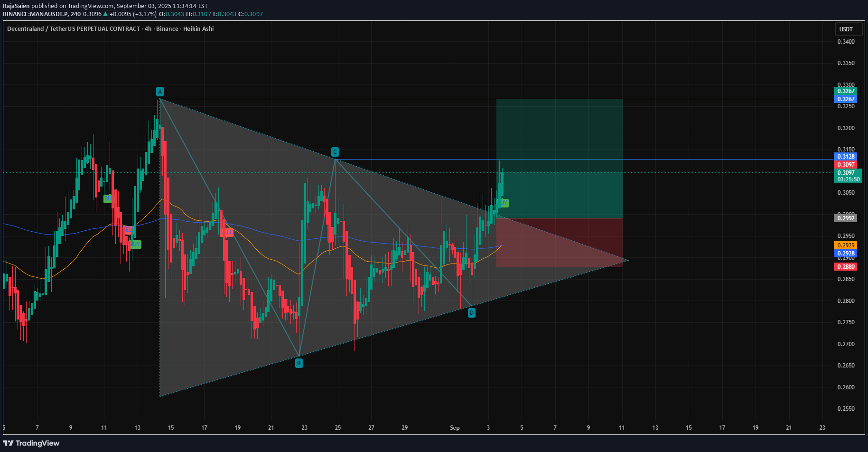Viewport: 868px width, 452px height.
Task: Select the green profit zone of long position
Action: [x=559, y=159]
